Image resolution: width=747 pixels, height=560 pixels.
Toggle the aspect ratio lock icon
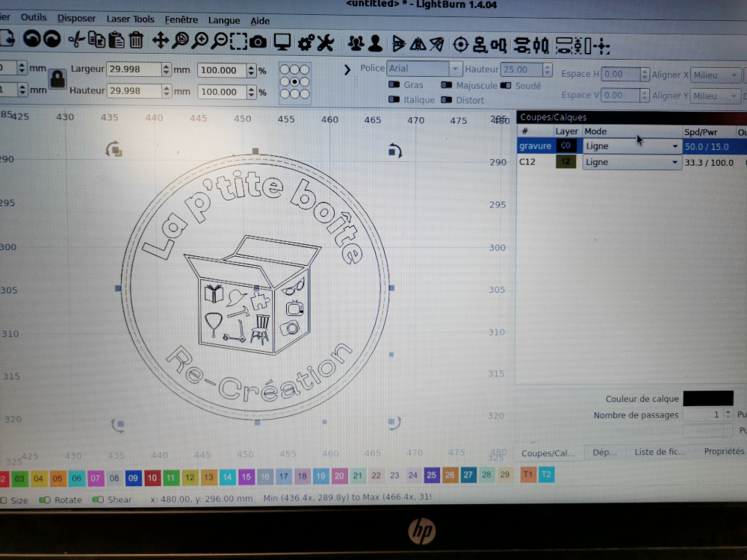click(x=57, y=78)
